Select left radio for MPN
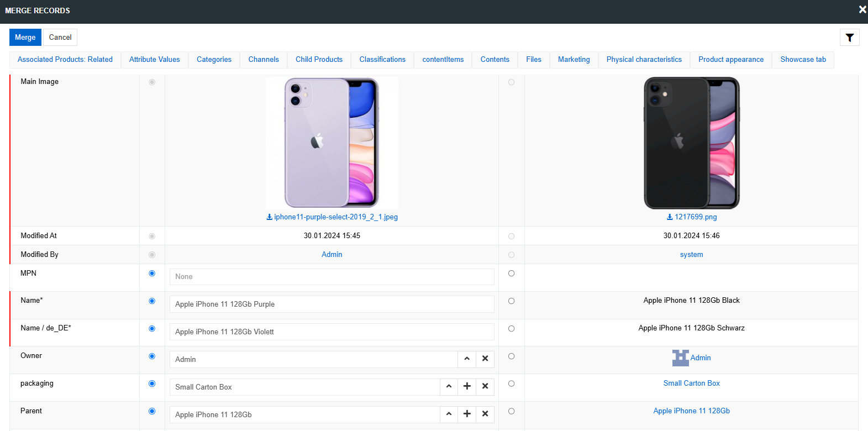The image size is (868, 431). pyautogui.click(x=152, y=274)
